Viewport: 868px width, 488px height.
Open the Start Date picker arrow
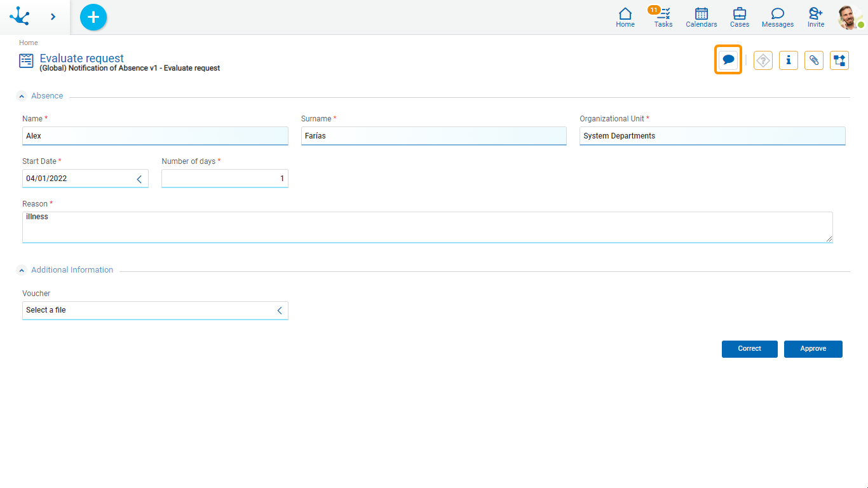coord(139,179)
